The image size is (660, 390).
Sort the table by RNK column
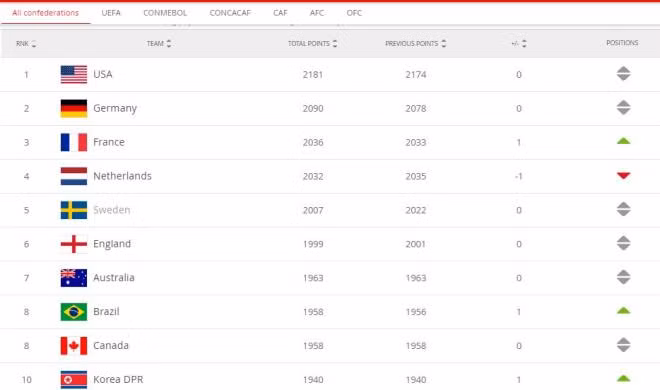point(26,44)
